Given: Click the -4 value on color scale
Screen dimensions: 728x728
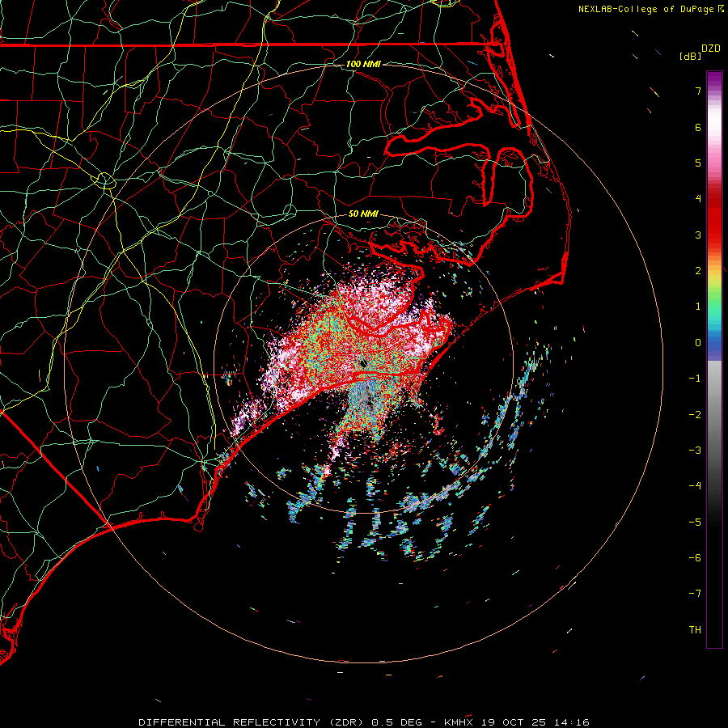Looking at the screenshot, I should point(695,486).
